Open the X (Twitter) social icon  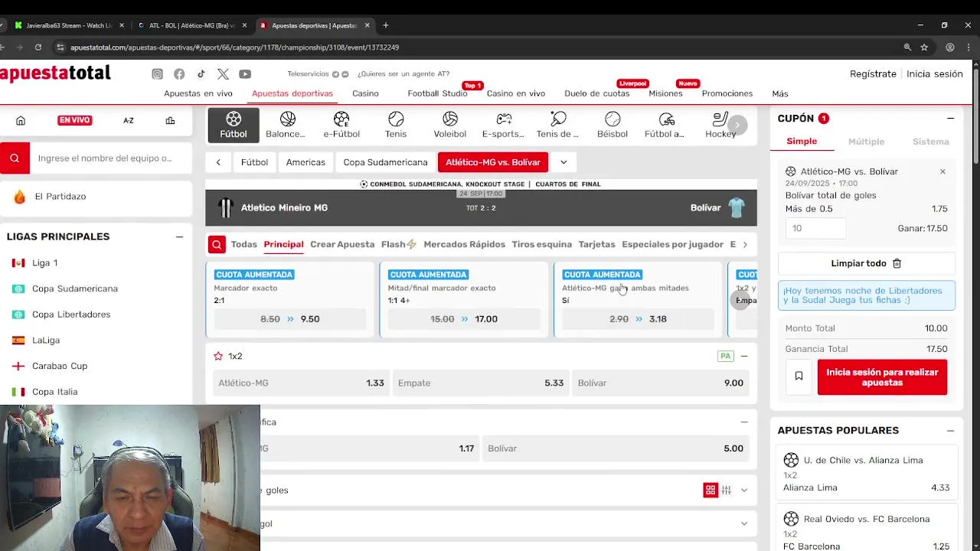pyautogui.click(x=223, y=74)
